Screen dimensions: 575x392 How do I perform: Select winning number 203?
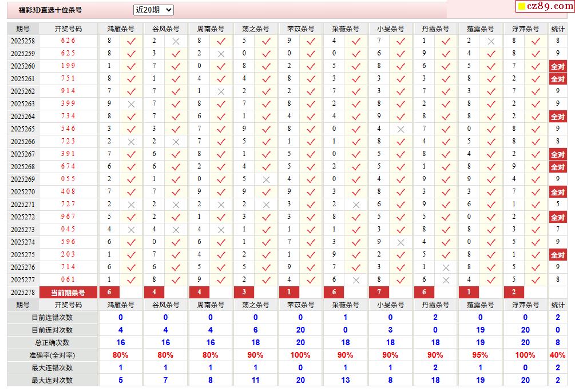[68, 254]
